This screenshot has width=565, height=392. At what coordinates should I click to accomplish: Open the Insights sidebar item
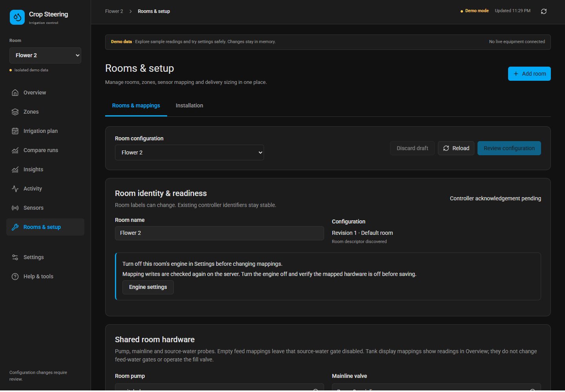(45, 169)
